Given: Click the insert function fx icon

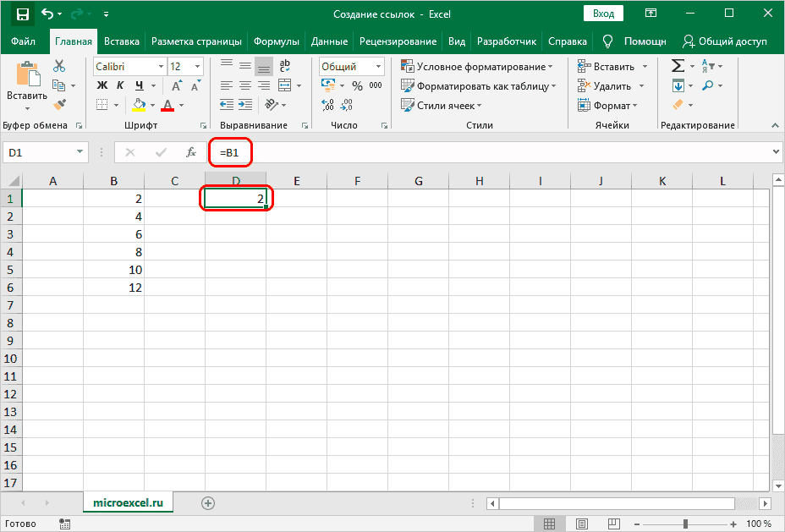Looking at the screenshot, I should pyautogui.click(x=192, y=152).
